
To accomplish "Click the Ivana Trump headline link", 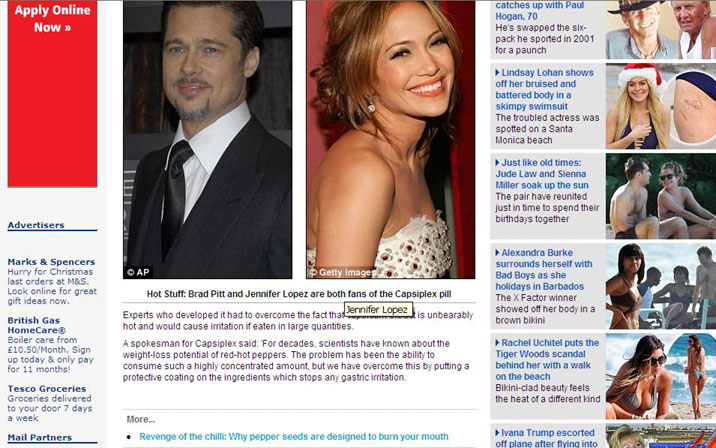I will point(549,438).
